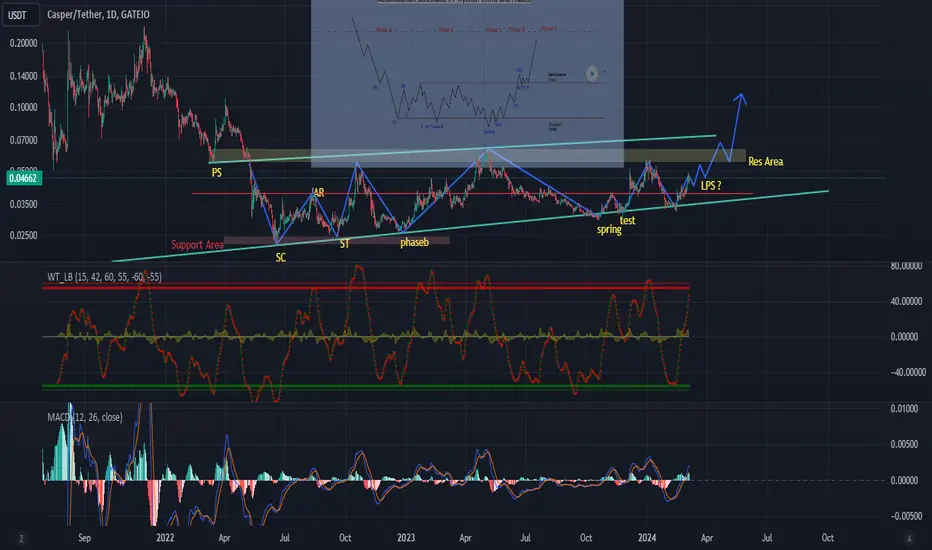
Task: Select the Wyckoff accumulation schematic thumbnail
Action: coord(467,82)
